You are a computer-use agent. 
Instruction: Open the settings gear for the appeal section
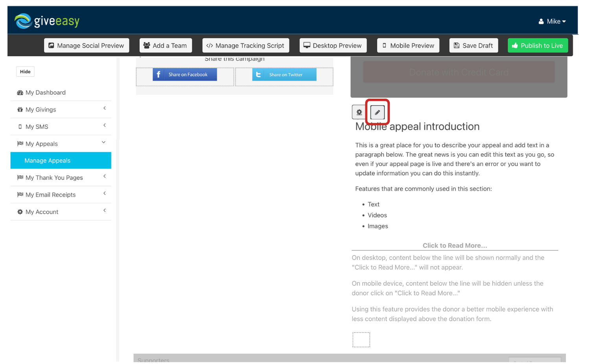358,112
